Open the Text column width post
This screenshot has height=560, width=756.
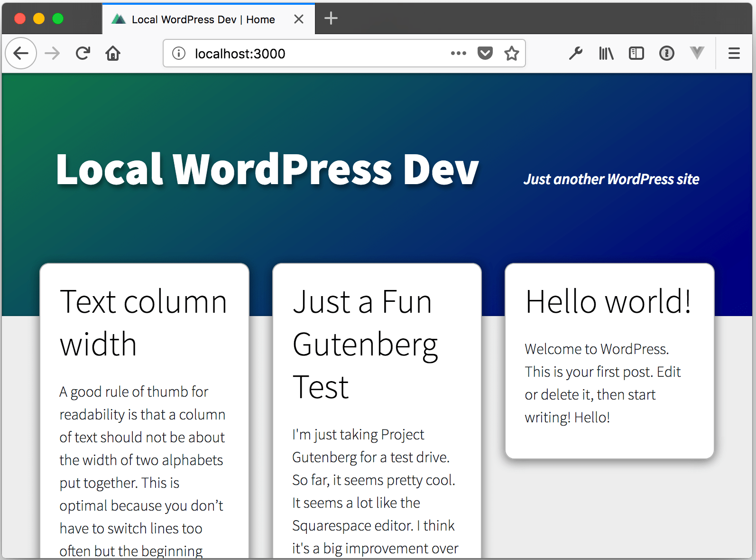point(143,323)
